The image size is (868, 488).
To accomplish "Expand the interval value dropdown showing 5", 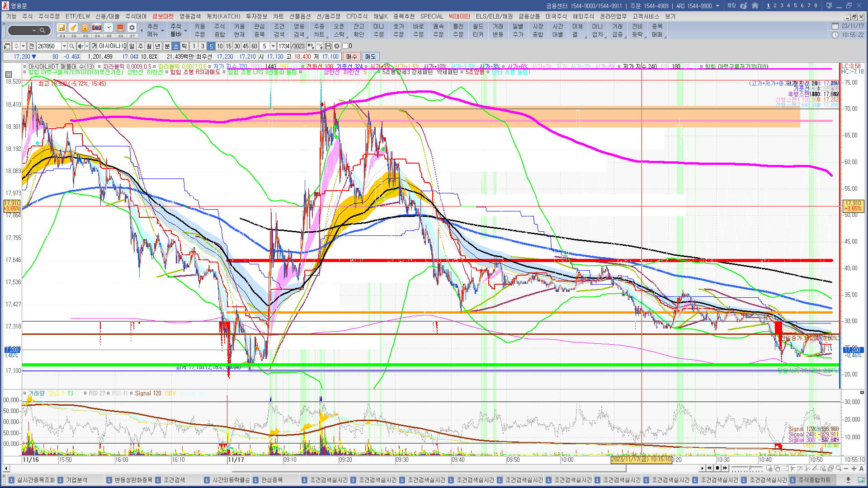I will click(x=273, y=46).
